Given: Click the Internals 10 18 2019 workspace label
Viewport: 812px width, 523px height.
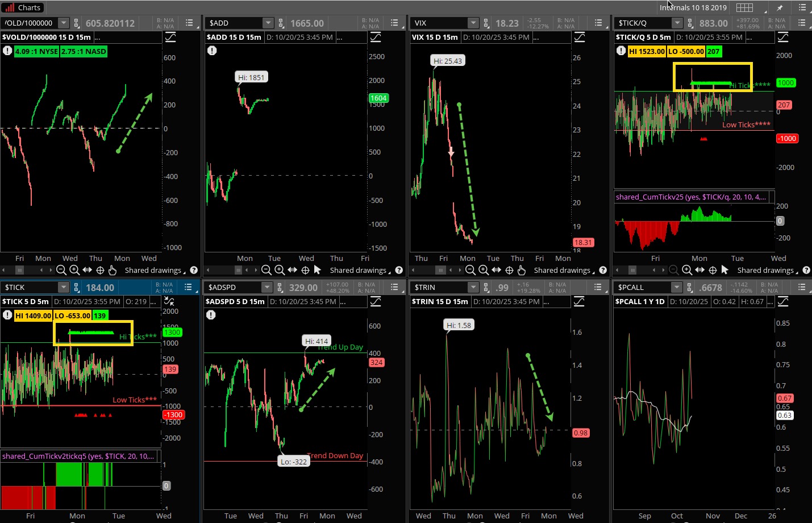Looking at the screenshot, I should [693, 7].
